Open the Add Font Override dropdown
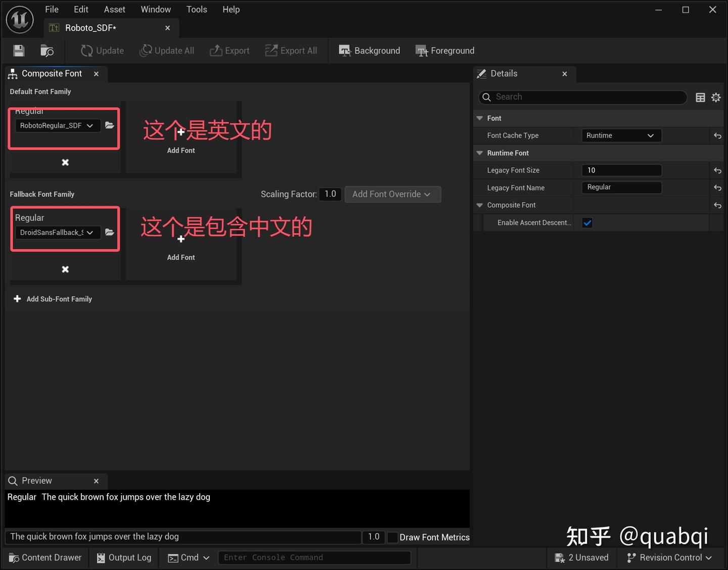 tap(393, 194)
